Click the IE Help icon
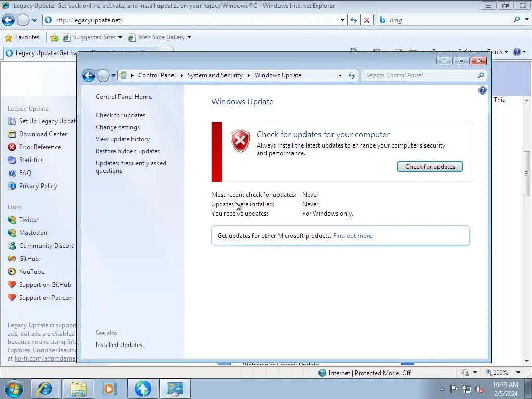The image size is (532, 399). point(517,52)
